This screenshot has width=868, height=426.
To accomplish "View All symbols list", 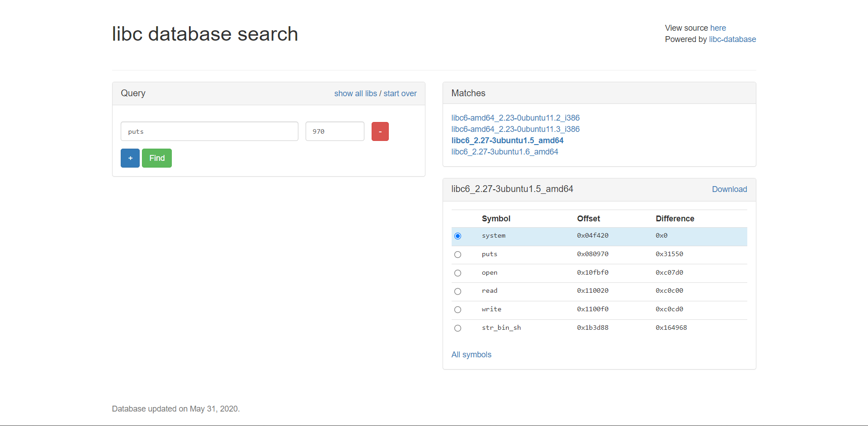I will coord(471,355).
